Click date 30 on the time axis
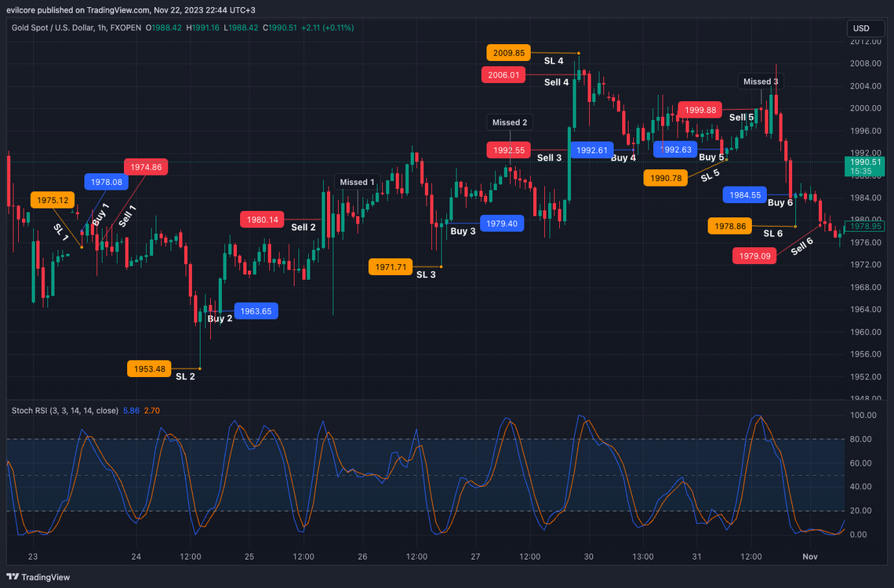The image size is (894, 588). (588, 557)
